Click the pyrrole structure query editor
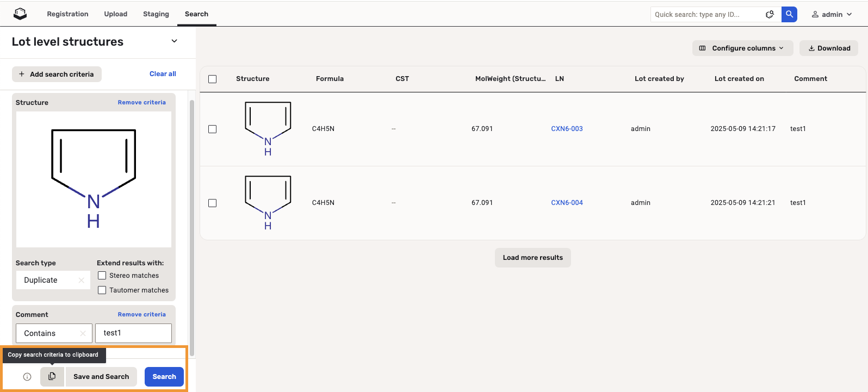Viewport: 868px width, 392px height. click(x=94, y=179)
